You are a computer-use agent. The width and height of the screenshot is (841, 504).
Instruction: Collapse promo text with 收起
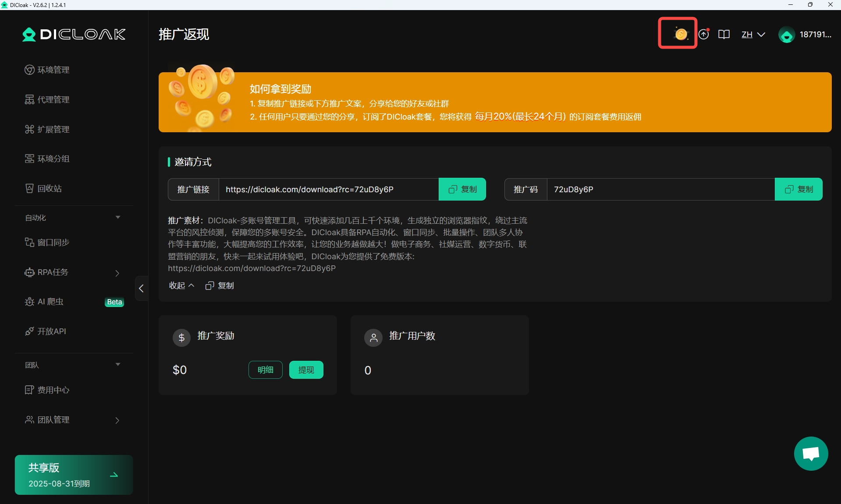181,285
